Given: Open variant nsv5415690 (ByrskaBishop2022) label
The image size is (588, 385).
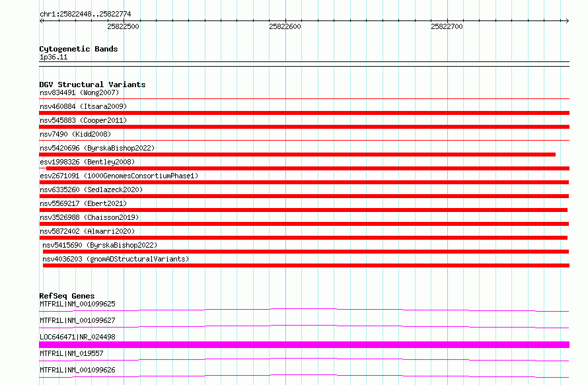Looking at the screenshot, I should [100, 245].
